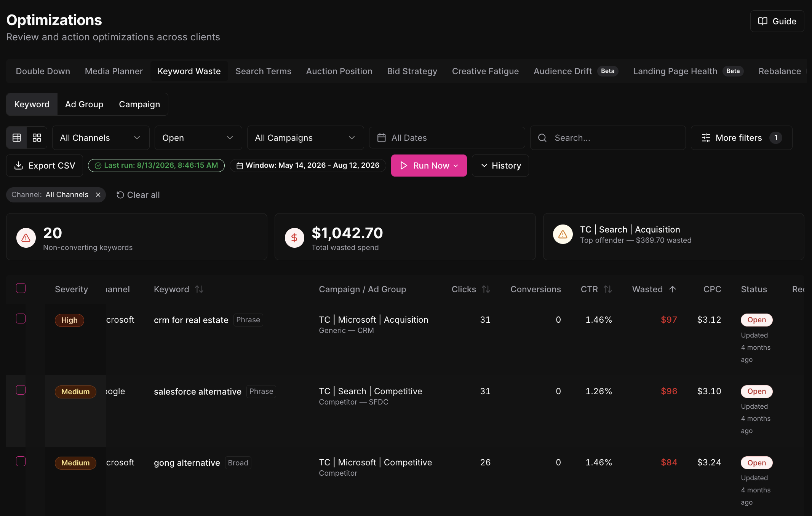This screenshot has height=516, width=812.
Task: Select the Campaign level tab
Action: click(139, 104)
